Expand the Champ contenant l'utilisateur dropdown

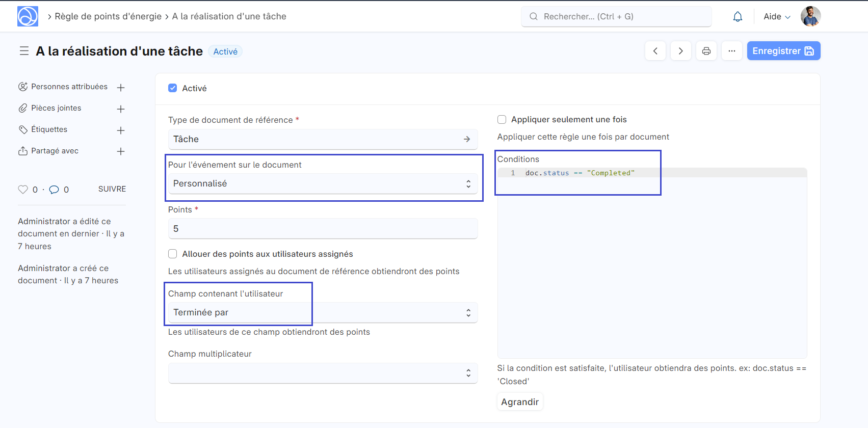pyautogui.click(x=323, y=313)
